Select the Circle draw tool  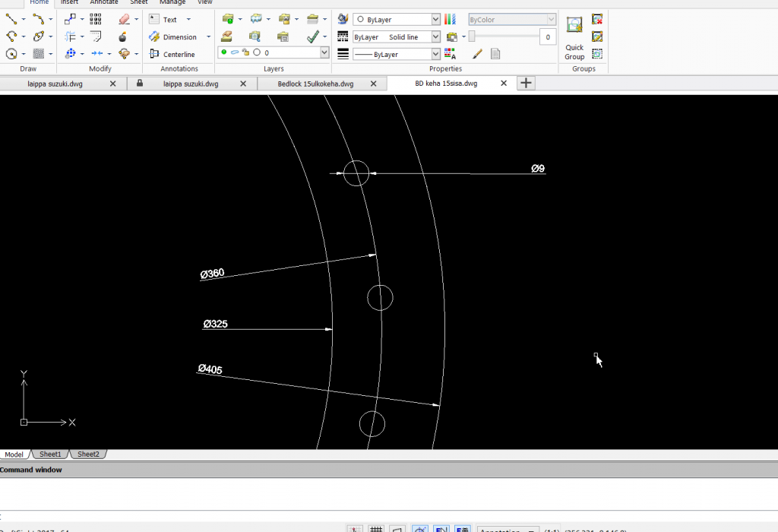(11, 54)
